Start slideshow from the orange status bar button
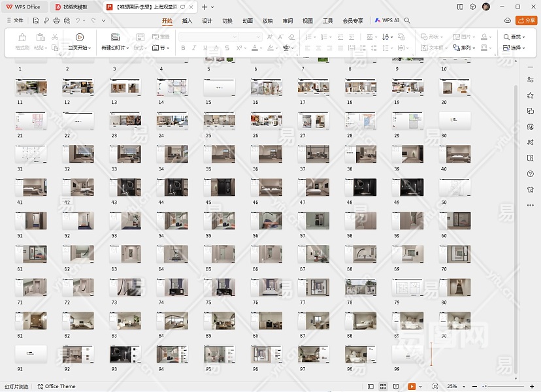541x392 pixels. click(x=412, y=386)
